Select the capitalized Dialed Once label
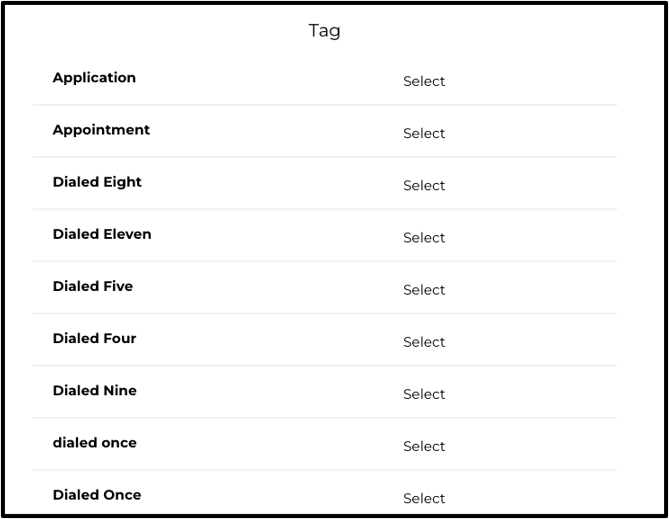 coord(97,495)
